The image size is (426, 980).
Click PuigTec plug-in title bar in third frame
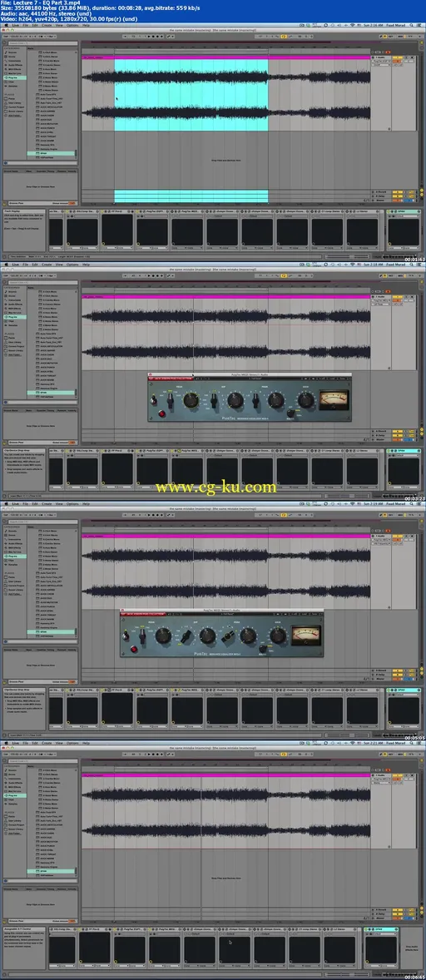221,609
